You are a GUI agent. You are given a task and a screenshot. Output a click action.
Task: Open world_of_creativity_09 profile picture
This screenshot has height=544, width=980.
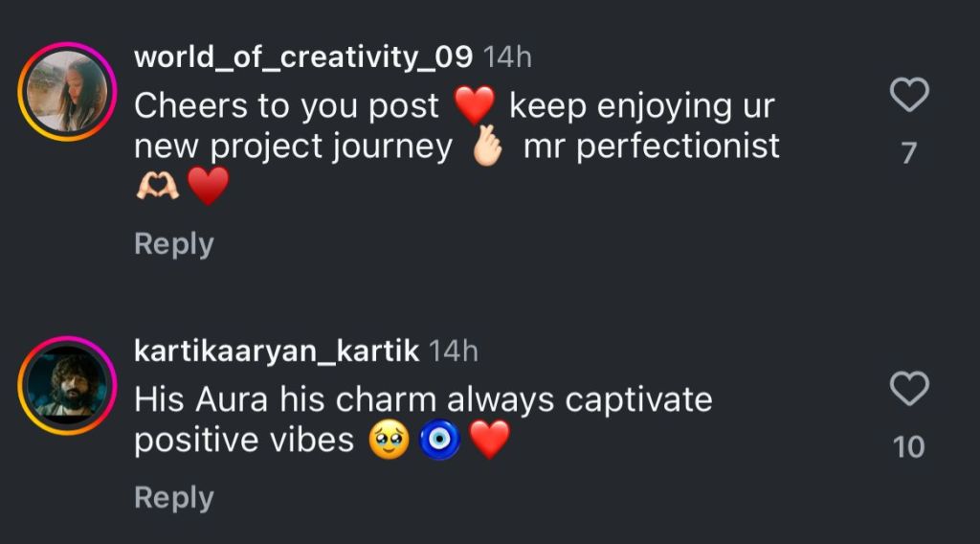tap(67, 92)
